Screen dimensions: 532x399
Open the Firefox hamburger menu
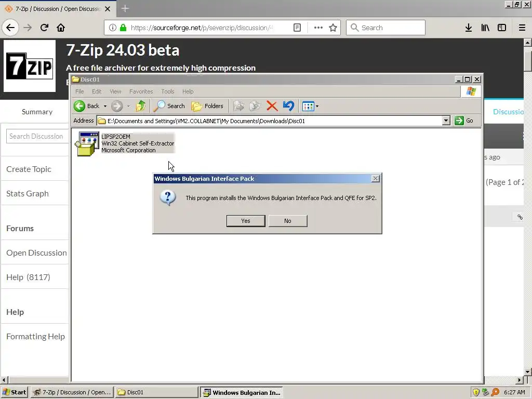tap(522, 28)
